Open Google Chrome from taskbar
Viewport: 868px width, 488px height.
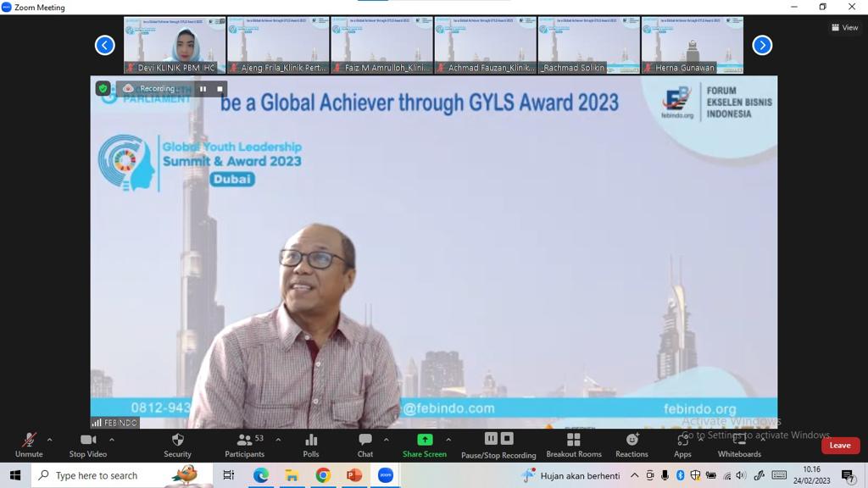coord(323,475)
